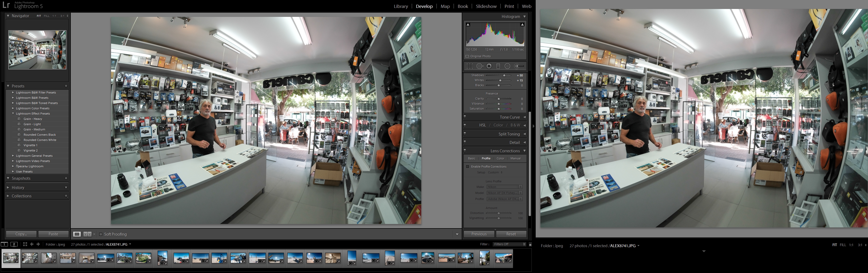Expand the History panel
Image resolution: width=868 pixels, height=273 pixels.
8,187
